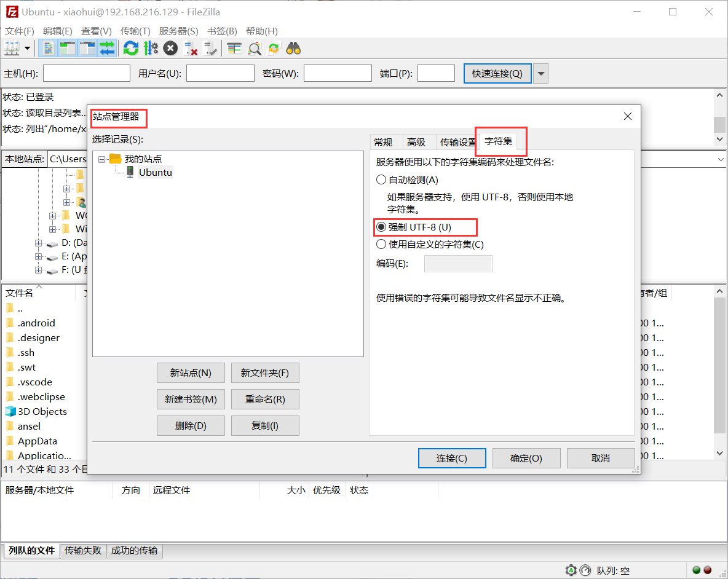
Task: Click 取消 button
Action: click(601, 459)
